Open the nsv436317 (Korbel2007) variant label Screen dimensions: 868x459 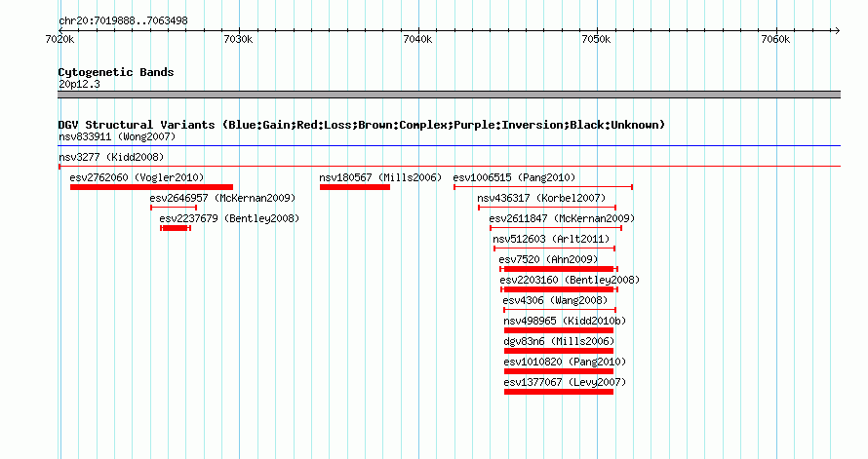coord(541,198)
